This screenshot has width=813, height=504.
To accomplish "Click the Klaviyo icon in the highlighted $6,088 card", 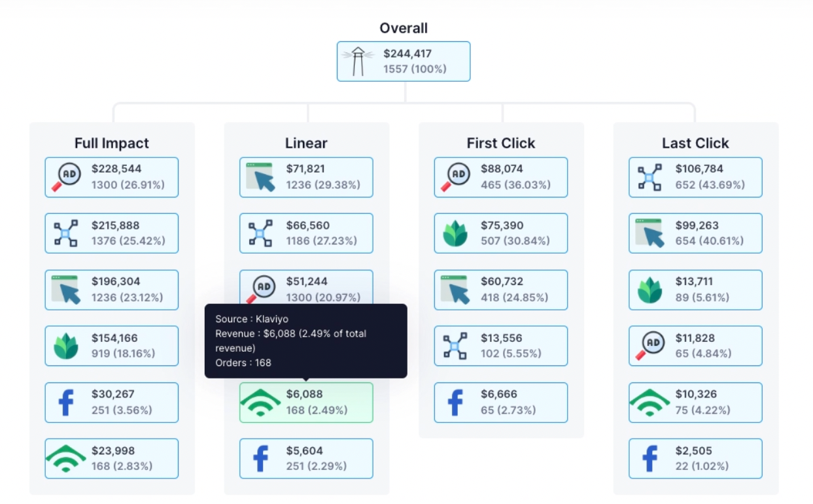I will tap(260, 403).
